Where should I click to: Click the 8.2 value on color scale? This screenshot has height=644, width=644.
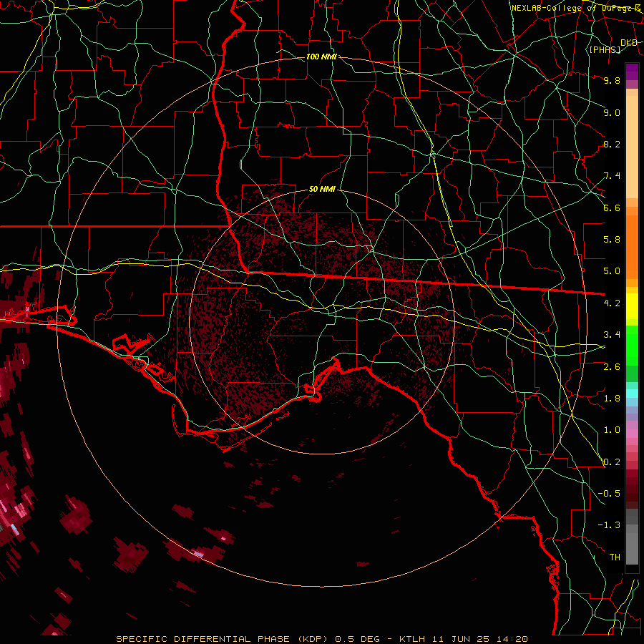click(612, 144)
